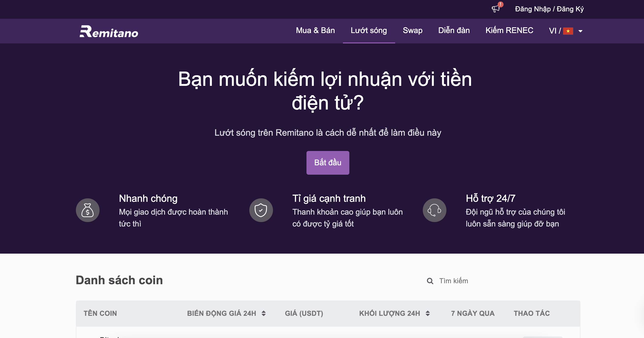The height and width of the screenshot is (338, 644).
Task: Sort by Biến động giá 24h arrows
Action: [264, 313]
